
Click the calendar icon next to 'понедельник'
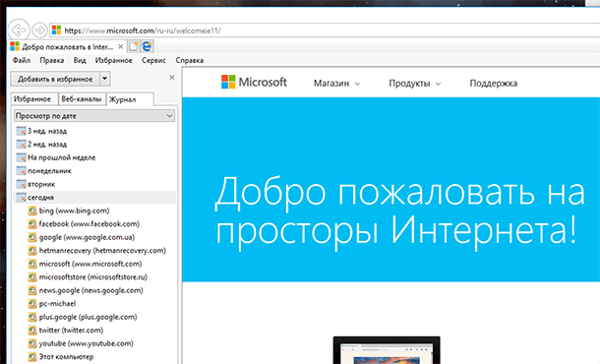pos(21,171)
